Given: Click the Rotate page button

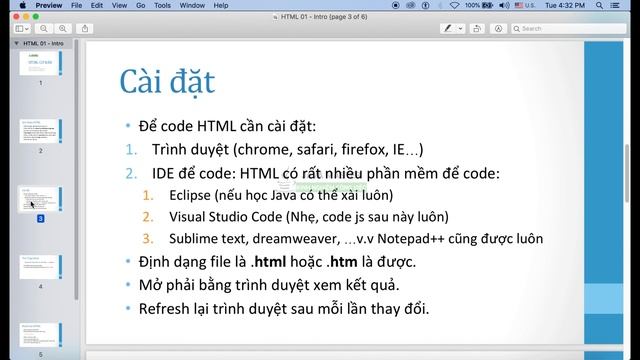Looking at the screenshot, I should tap(476, 29).
